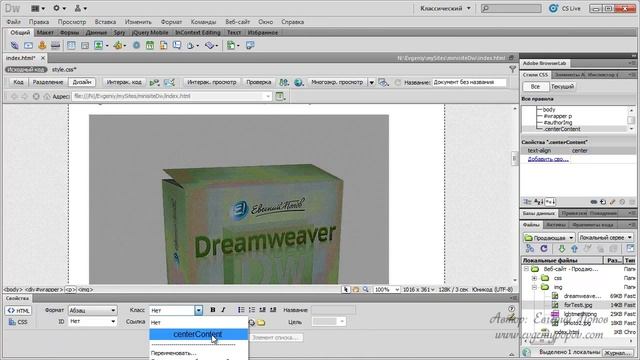Click the Проверка button
Screen dimensions: 640x360
coord(259,82)
